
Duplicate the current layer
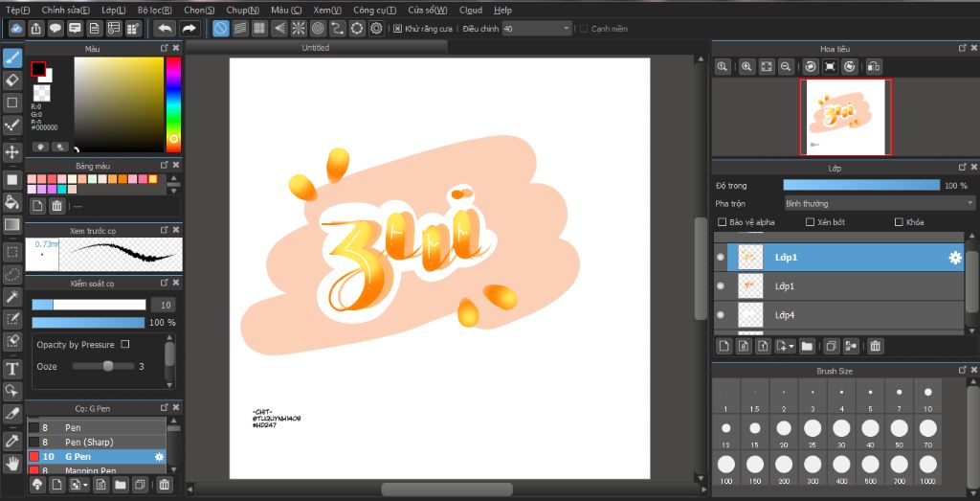[x=831, y=345]
